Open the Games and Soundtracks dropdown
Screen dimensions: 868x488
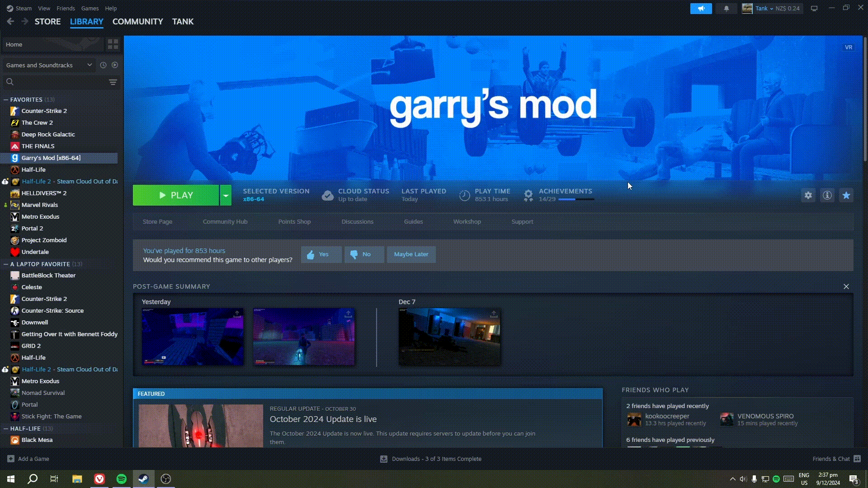[49, 65]
